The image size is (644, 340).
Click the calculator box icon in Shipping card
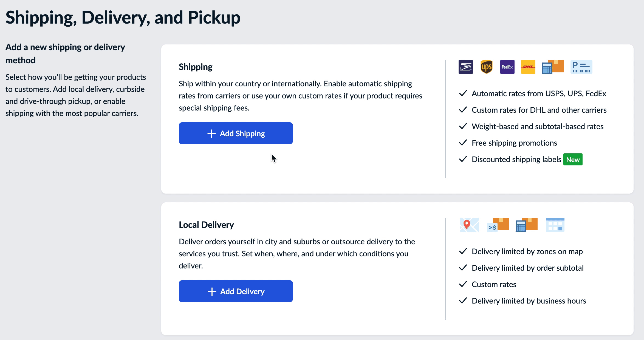tap(553, 67)
